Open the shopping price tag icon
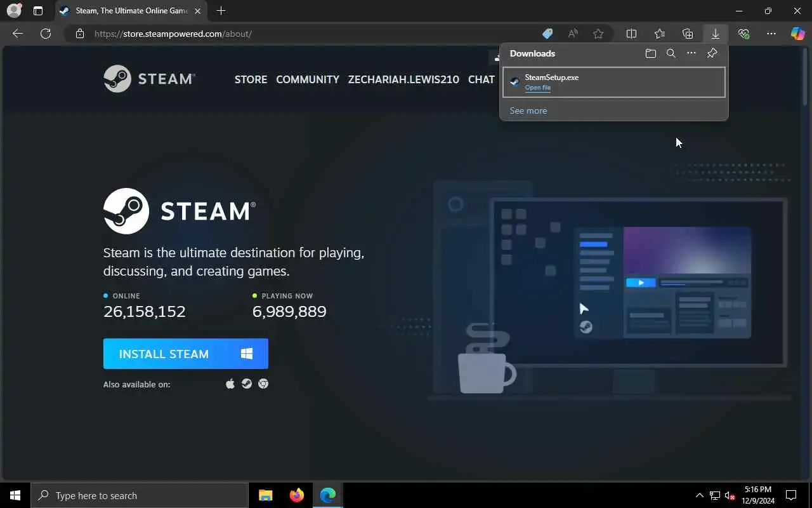The height and width of the screenshot is (508, 812). click(547, 34)
